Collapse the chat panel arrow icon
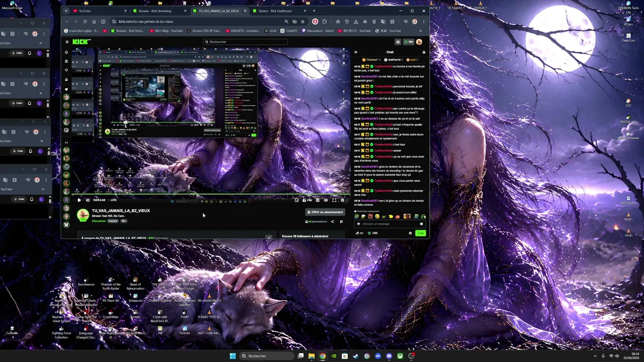The width and height of the screenshot is (644, 362). pos(356,52)
